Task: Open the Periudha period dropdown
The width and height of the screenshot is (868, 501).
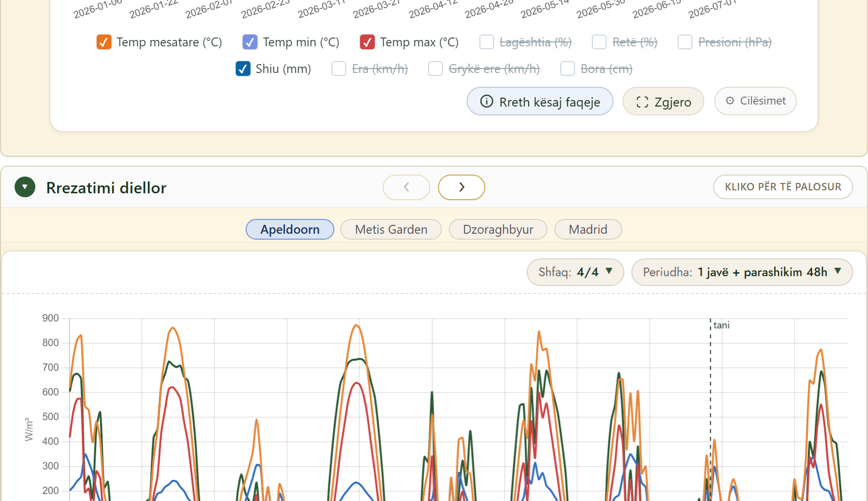Action: point(742,272)
